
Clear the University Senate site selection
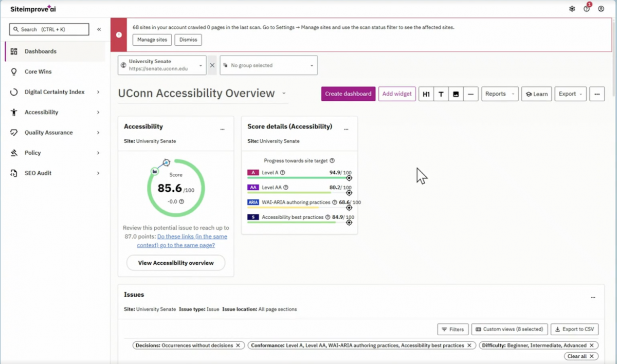tap(212, 65)
